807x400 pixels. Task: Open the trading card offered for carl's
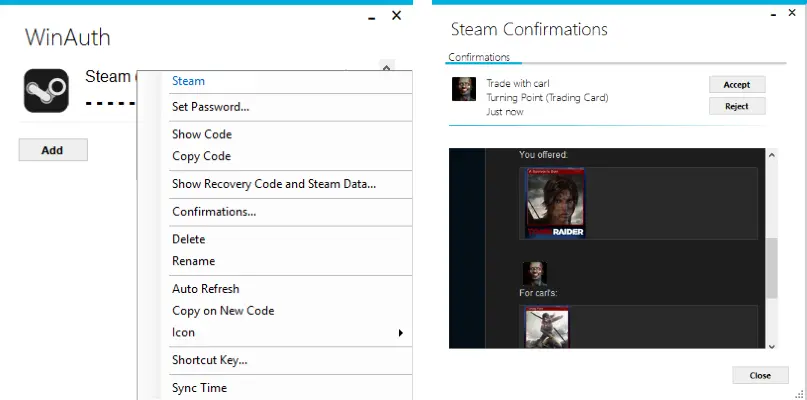pos(547,327)
